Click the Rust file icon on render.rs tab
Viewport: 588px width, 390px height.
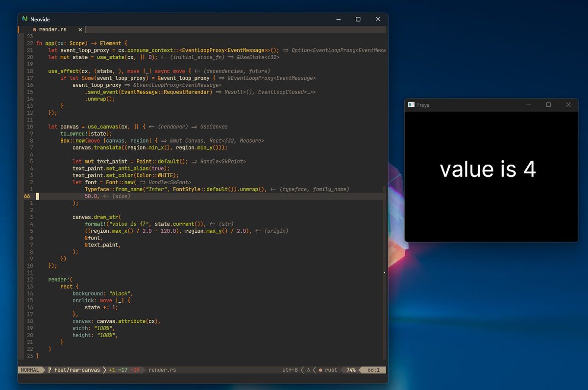coord(34,29)
